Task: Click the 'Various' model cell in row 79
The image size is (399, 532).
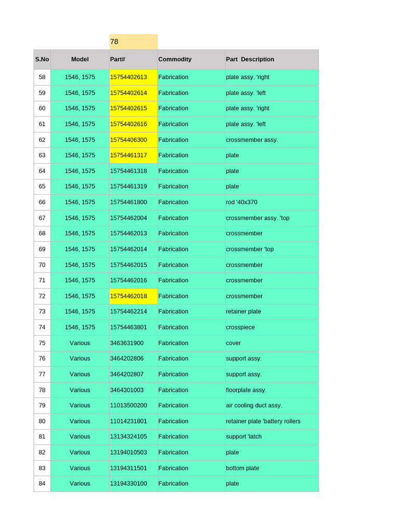Action: [x=79, y=405]
